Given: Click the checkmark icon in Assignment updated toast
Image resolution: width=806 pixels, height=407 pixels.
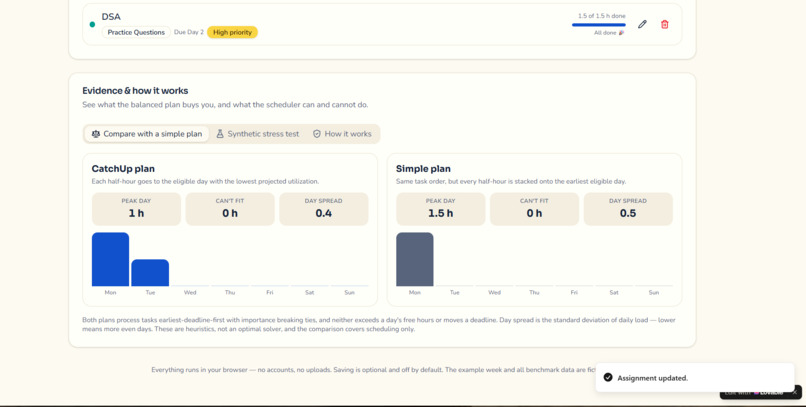Looking at the screenshot, I should coord(608,377).
